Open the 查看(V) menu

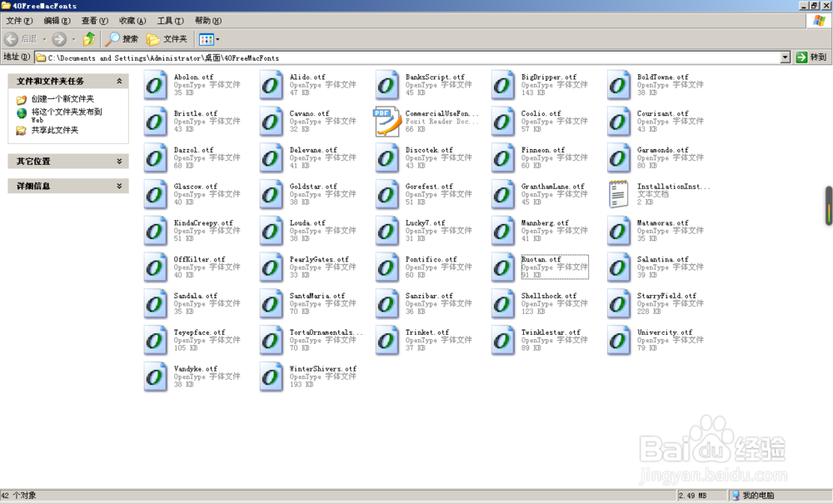coord(95,21)
